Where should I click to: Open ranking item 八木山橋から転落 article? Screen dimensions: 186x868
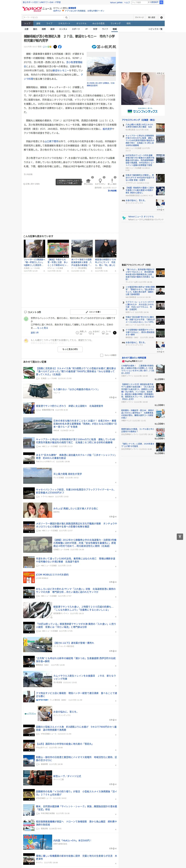coord(139,126)
